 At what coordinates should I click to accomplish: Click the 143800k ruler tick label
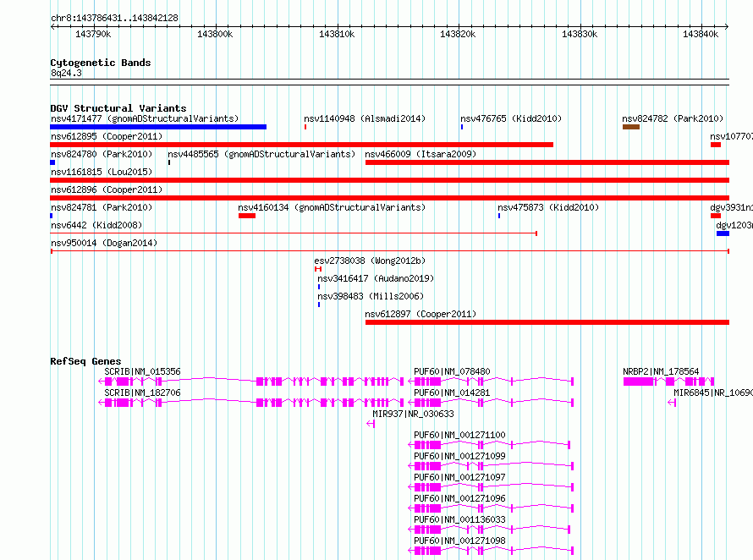point(215,34)
